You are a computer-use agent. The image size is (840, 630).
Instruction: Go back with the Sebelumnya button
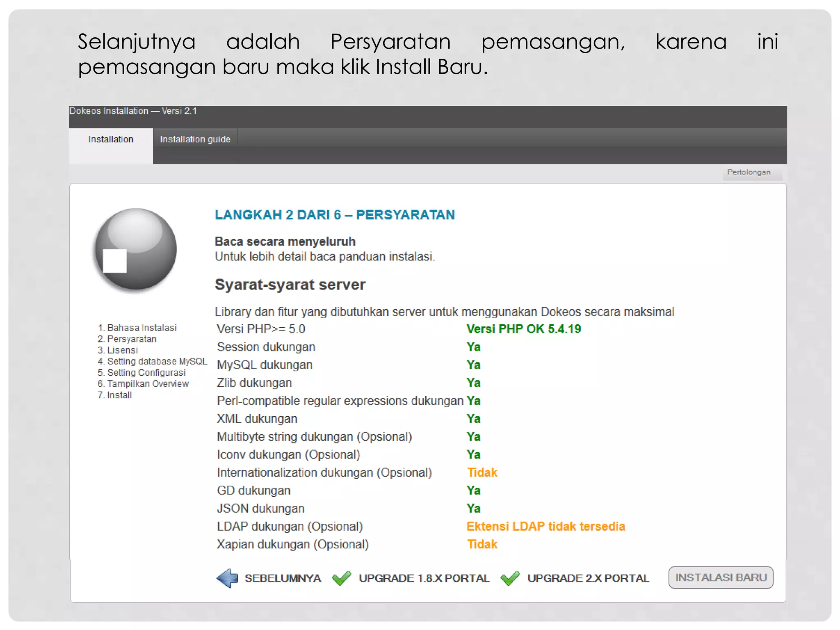(283, 578)
